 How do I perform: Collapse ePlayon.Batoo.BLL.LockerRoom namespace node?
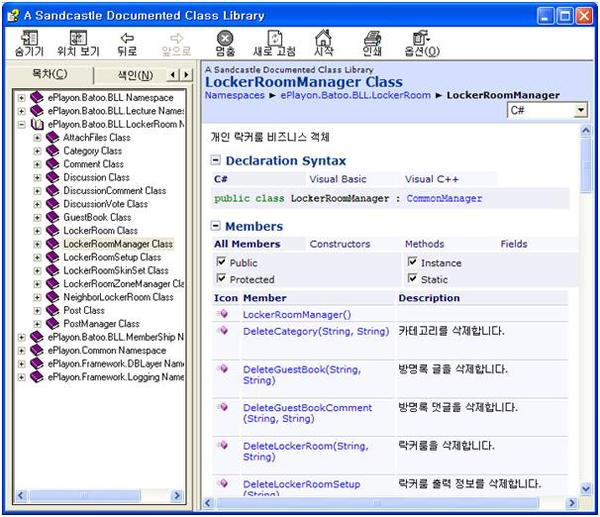[21, 124]
